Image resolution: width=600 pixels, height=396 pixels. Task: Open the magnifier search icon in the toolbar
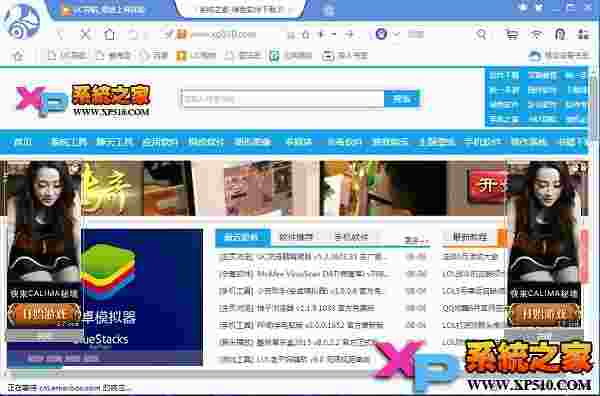click(481, 35)
